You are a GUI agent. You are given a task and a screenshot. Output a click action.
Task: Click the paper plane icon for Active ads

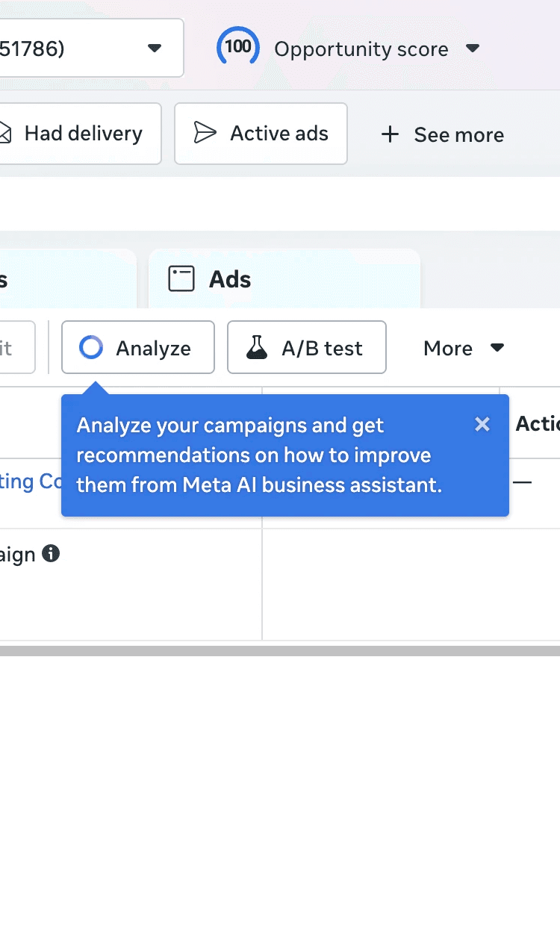[205, 133]
